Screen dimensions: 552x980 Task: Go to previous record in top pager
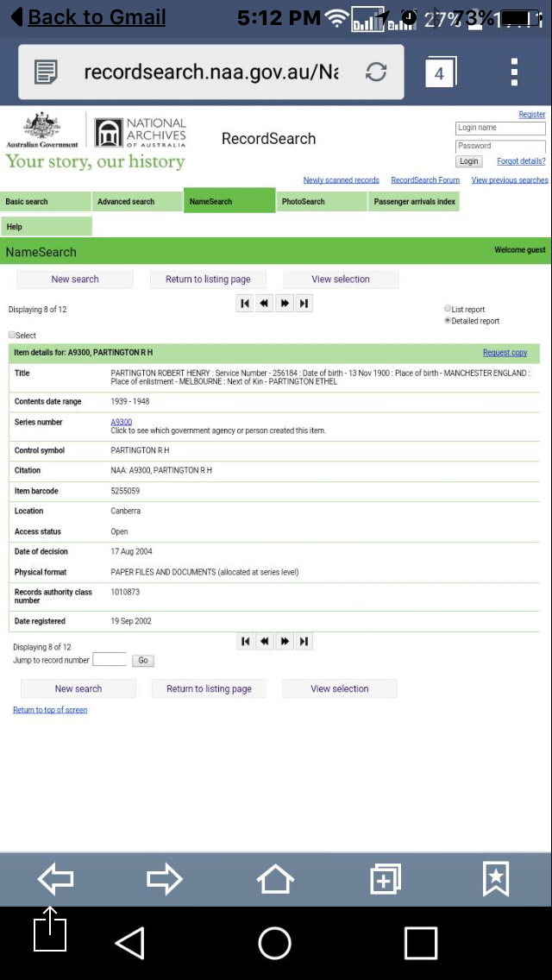[x=265, y=303]
